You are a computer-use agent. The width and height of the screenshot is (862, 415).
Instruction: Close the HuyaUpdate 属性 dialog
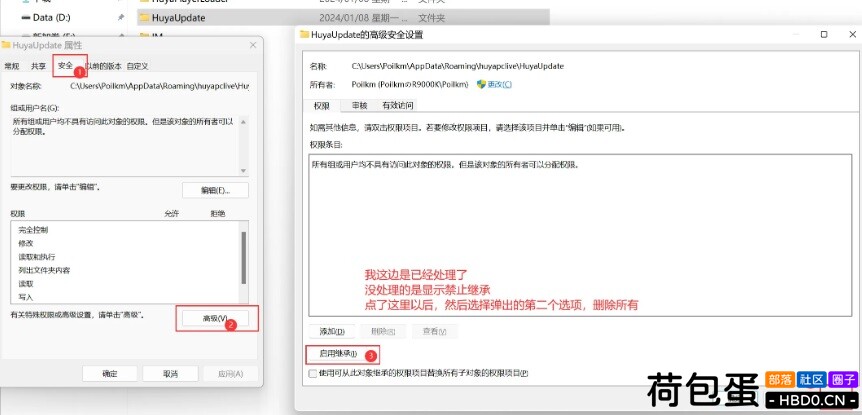tap(253, 45)
